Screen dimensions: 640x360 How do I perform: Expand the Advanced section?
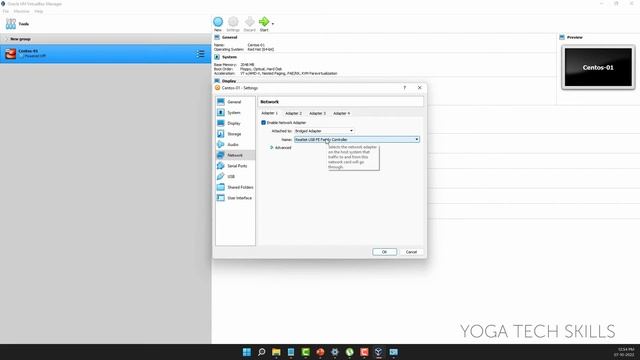pyautogui.click(x=281, y=148)
